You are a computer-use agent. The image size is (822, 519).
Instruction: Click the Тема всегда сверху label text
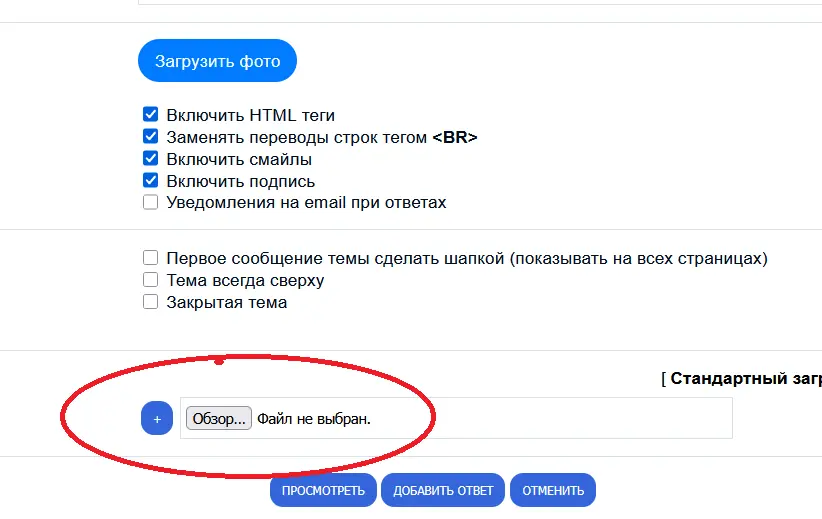245,280
